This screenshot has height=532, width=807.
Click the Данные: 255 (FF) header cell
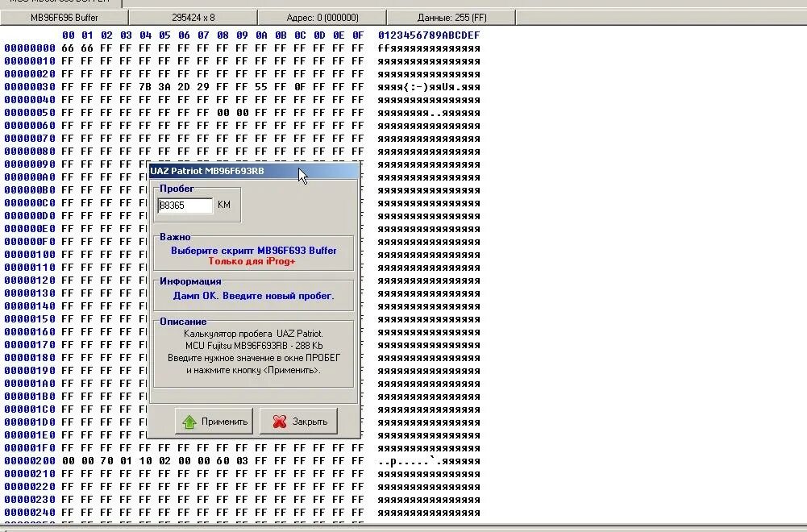pyautogui.click(x=451, y=18)
